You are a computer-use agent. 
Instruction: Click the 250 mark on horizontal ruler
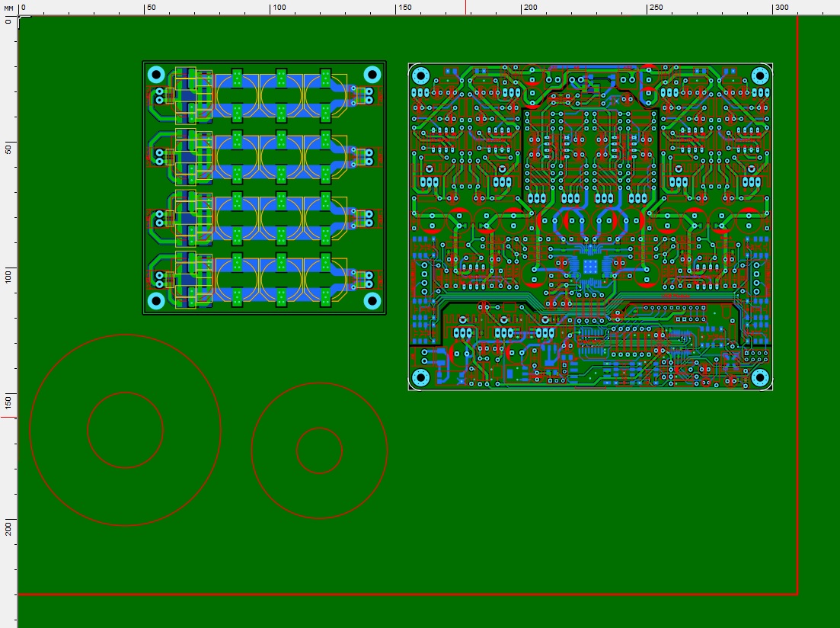pyautogui.click(x=656, y=8)
